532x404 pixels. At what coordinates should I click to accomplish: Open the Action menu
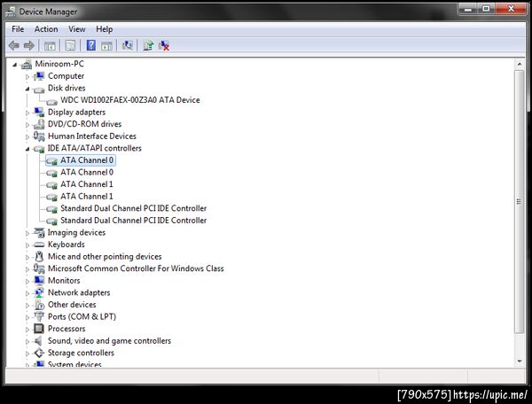[x=46, y=29]
